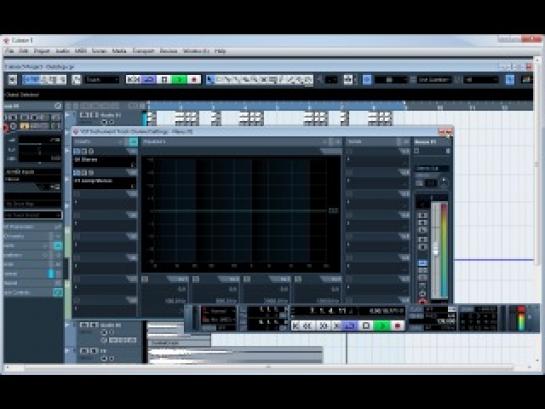Screen dimensions: 545x409
Task: Open the snap type dropdown beside Snap button
Action: tap(391, 80)
